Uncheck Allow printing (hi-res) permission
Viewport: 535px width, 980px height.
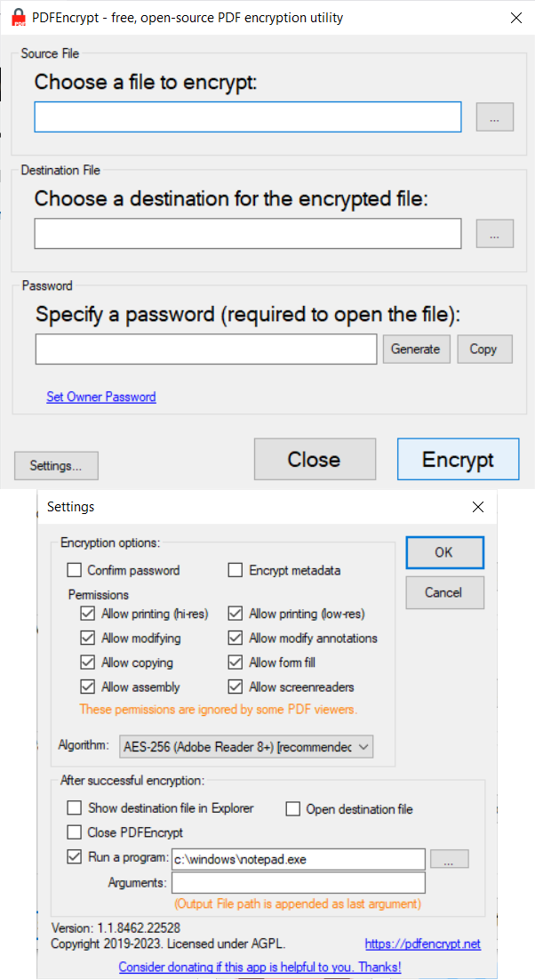coord(88,613)
